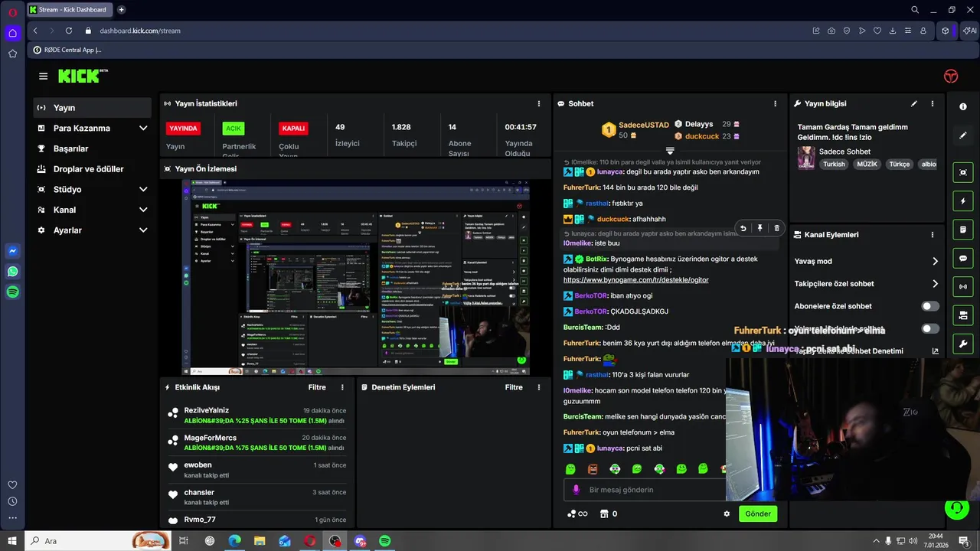Click info icon in right widget sidebar
Image resolution: width=980 pixels, height=551 pixels.
click(x=963, y=106)
